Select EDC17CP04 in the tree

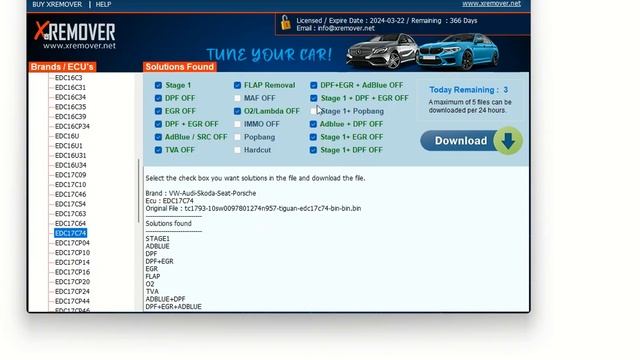72,243
